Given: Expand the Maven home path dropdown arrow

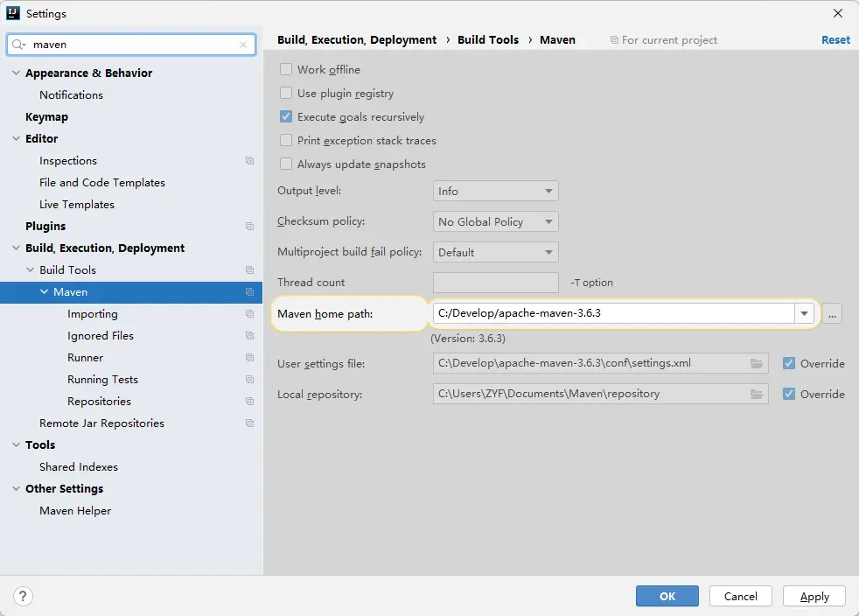Looking at the screenshot, I should (x=804, y=314).
